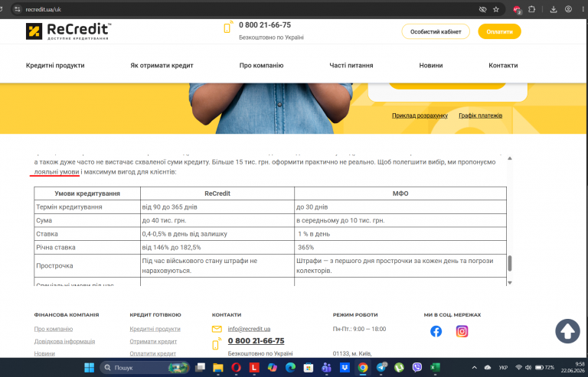Click the Оплатити button
588x377 pixels.
pyautogui.click(x=499, y=31)
